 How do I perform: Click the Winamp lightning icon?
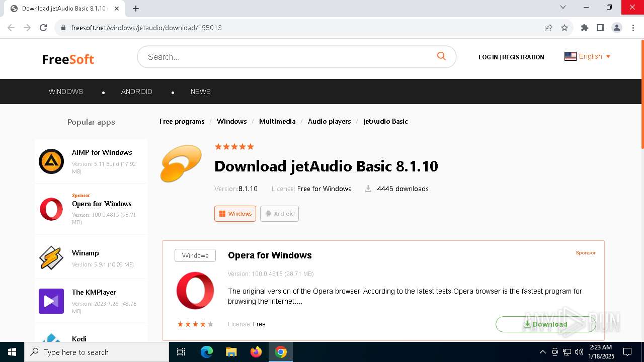pos(51,257)
